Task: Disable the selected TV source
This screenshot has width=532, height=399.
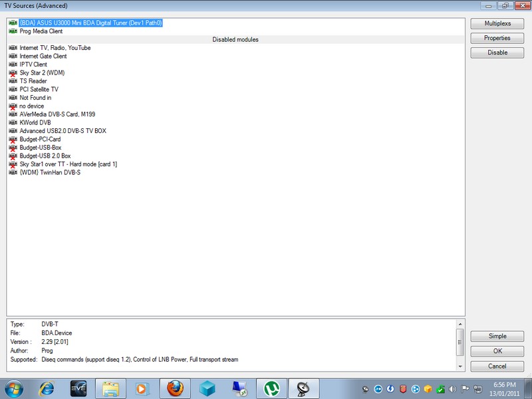Action: click(497, 53)
